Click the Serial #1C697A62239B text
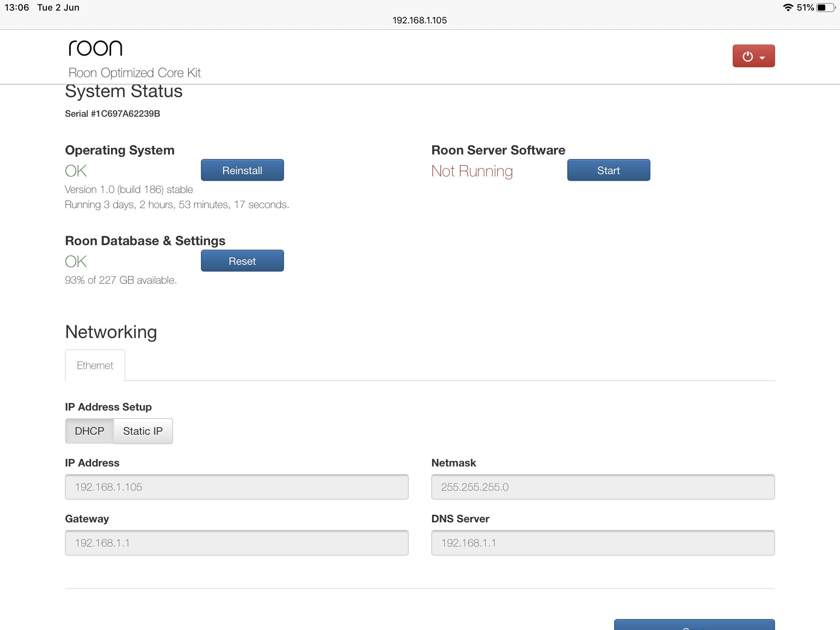 [113, 114]
